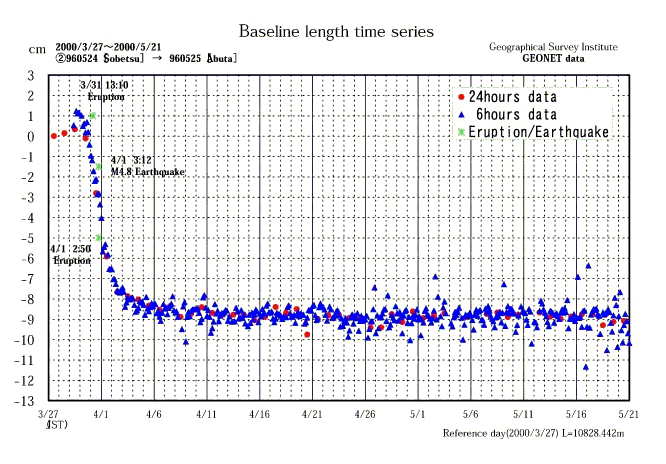Click the green star marker at the M4.8 earthquake

99,167
